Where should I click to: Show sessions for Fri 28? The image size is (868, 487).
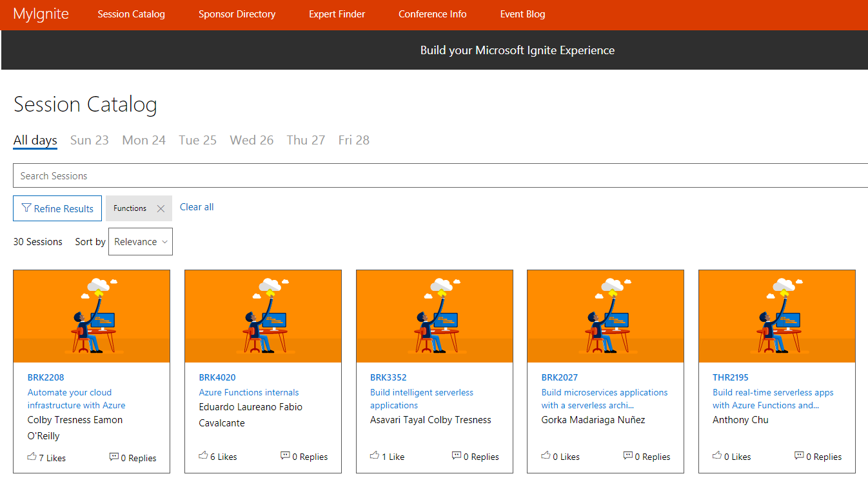pos(353,140)
